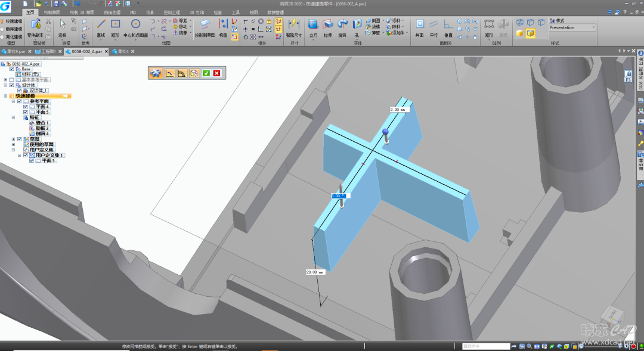
Task: Uncheck the 平面 4 visibility checkbox
Action: point(26,107)
